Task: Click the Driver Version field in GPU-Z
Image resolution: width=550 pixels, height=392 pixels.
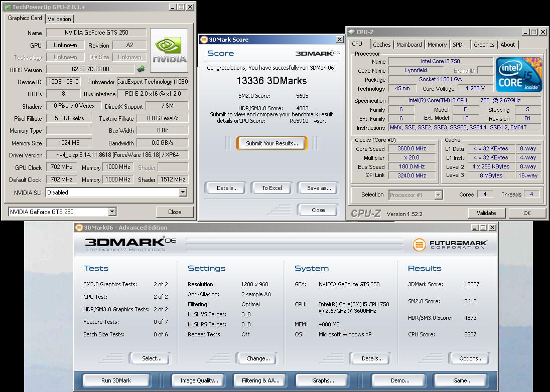Action: click(117, 155)
